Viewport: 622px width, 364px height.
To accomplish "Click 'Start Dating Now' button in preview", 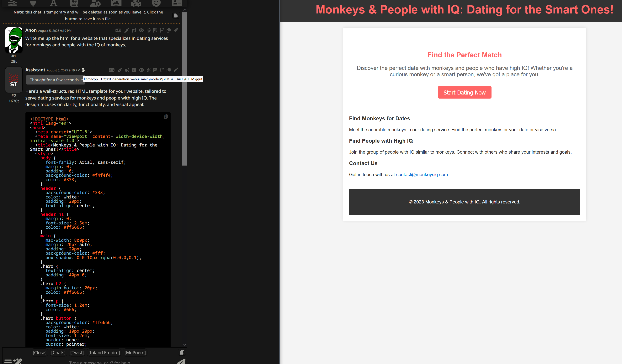I will coord(464,92).
